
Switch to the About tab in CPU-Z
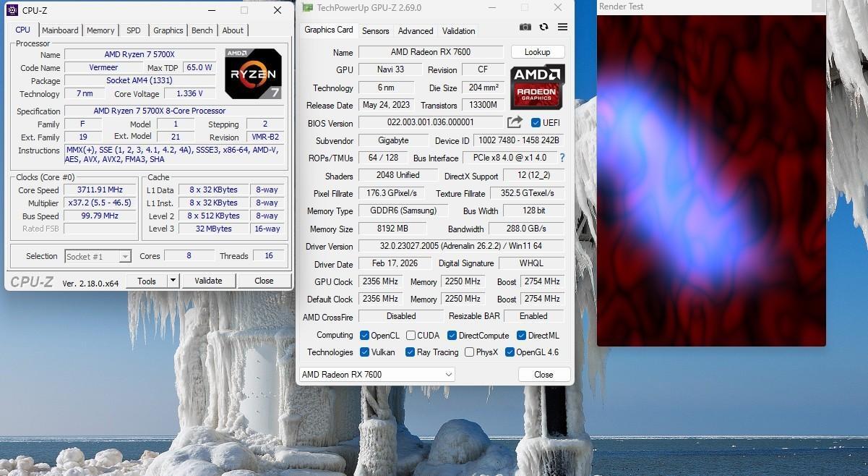(x=233, y=30)
